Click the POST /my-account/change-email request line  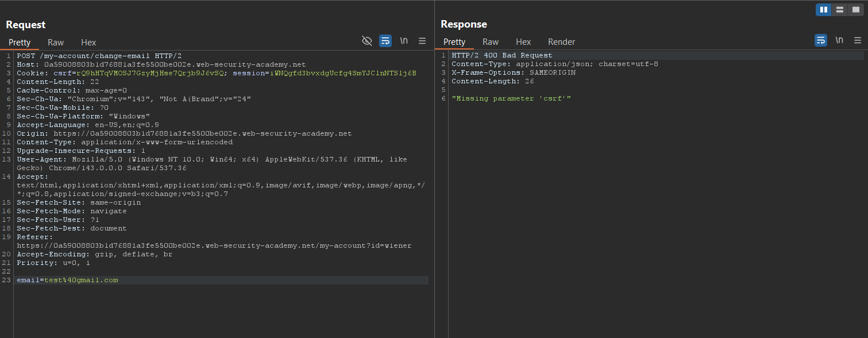point(99,56)
